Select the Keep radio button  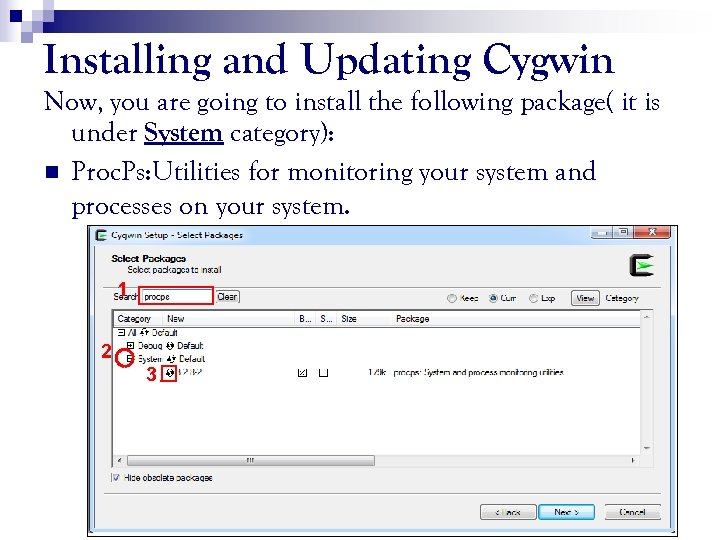(x=451, y=298)
